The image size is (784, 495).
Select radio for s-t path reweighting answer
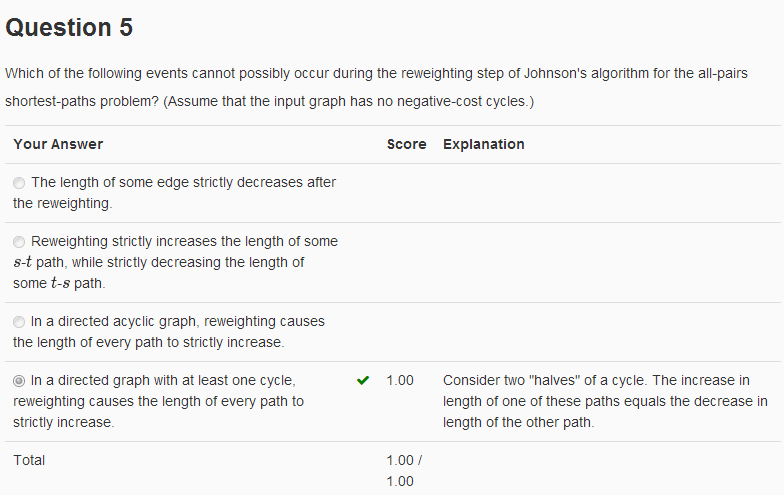19,242
